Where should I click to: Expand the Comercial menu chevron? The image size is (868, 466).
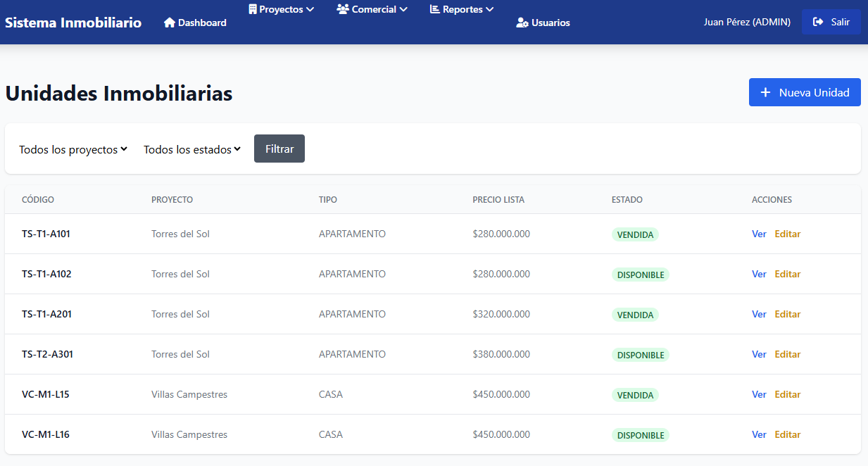(x=403, y=9)
